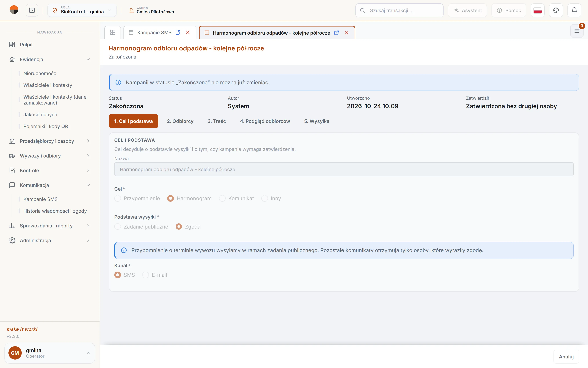Open notifications bell

click(x=574, y=10)
